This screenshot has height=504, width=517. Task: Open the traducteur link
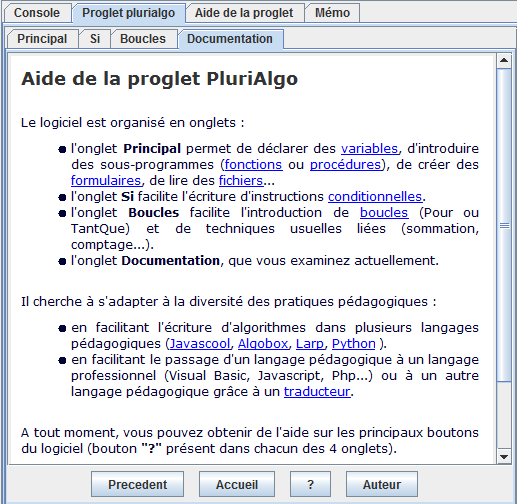(x=317, y=391)
